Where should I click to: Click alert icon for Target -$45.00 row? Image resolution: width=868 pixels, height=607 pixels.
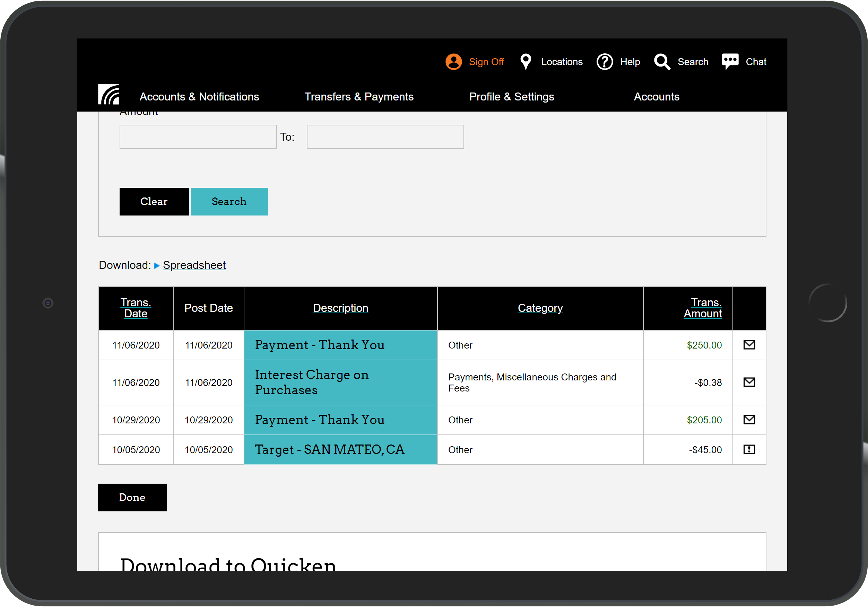[x=749, y=449]
